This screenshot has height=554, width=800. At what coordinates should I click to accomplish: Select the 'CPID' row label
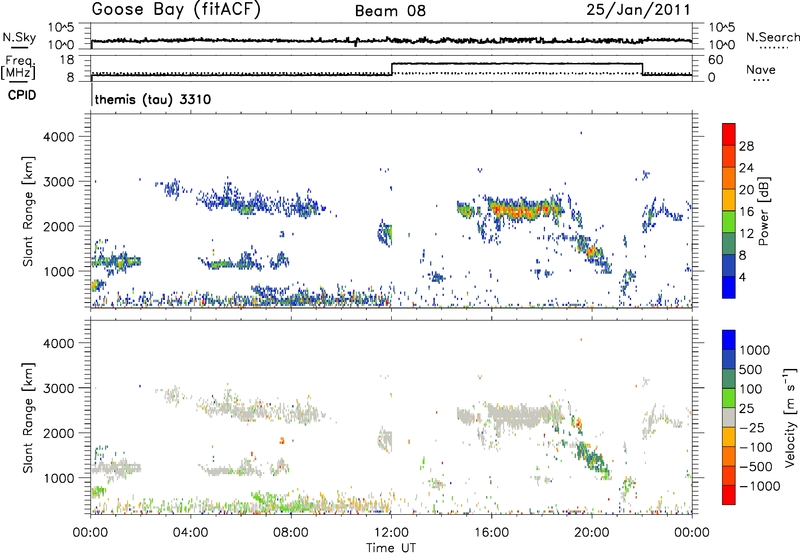coord(22,95)
